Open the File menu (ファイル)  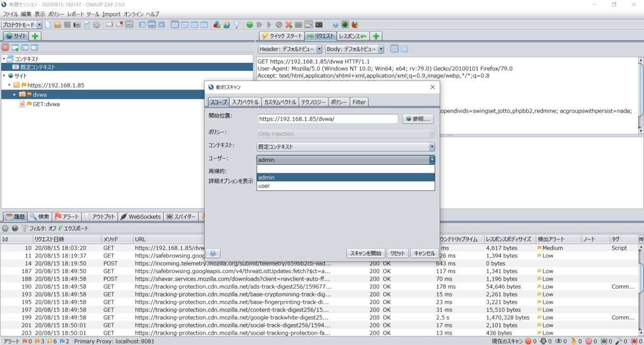tap(11, 14)
